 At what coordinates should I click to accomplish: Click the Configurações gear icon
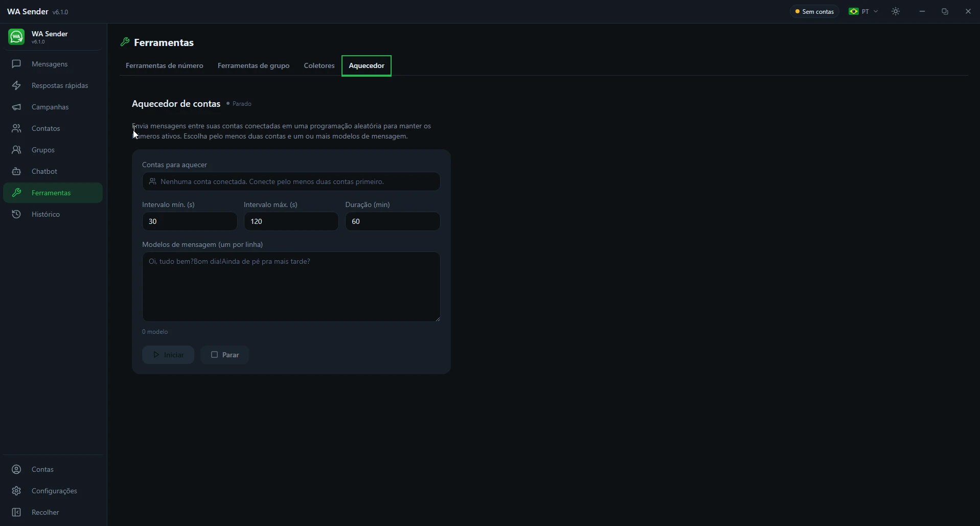[16, 491]
